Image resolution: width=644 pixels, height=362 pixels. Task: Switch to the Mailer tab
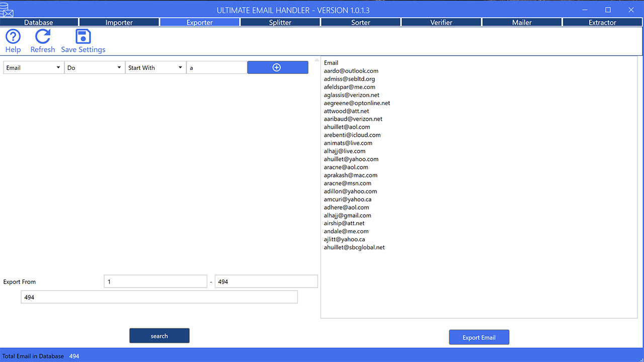(522, 22)
